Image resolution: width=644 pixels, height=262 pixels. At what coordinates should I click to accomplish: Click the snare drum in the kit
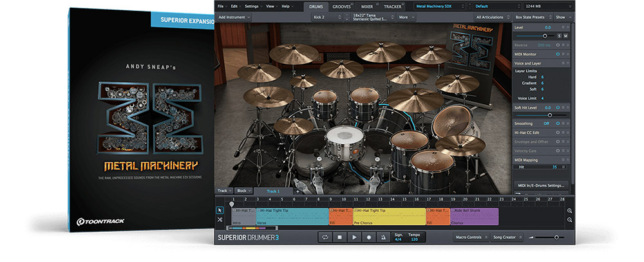coord(345,142)
